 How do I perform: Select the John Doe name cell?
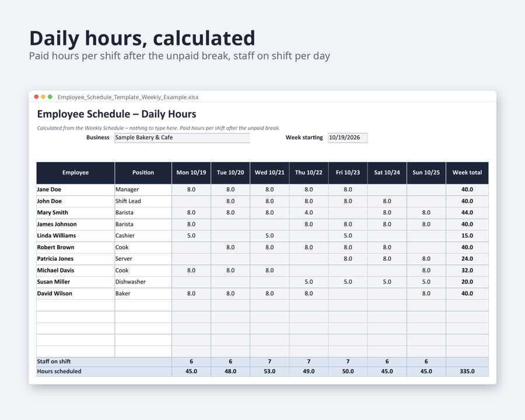(76, 201)
